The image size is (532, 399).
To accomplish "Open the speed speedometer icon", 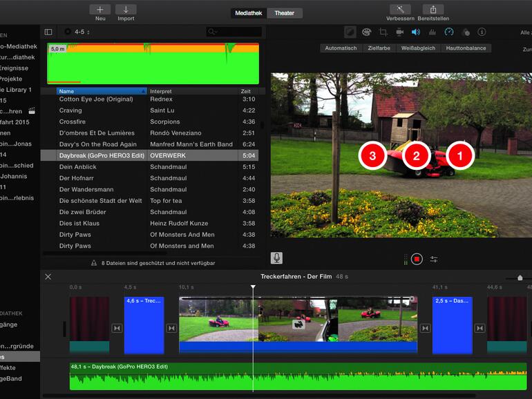I will tap(449, 32).
